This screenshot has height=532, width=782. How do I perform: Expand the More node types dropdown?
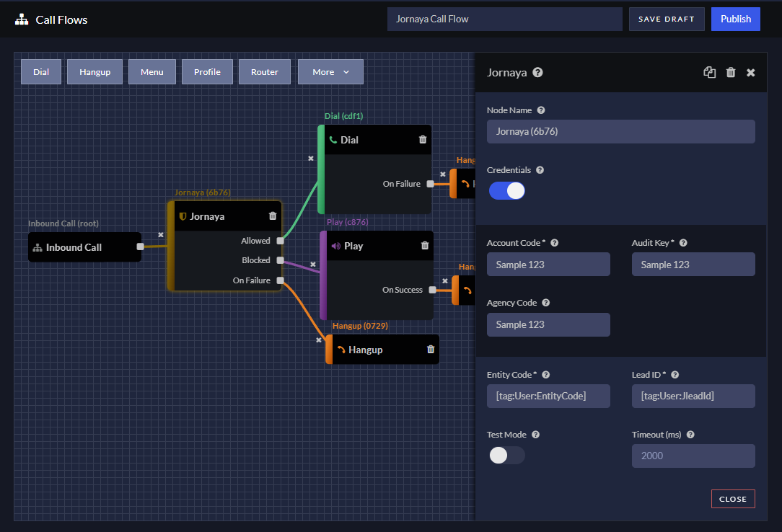[330, 72]
